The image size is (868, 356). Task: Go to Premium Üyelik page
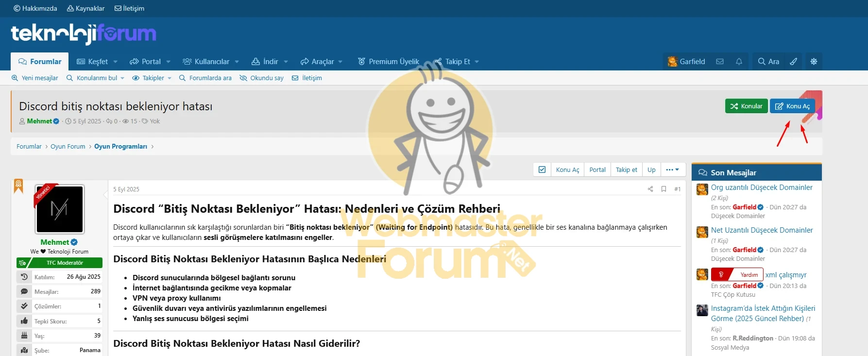click(x=388, y=62)
